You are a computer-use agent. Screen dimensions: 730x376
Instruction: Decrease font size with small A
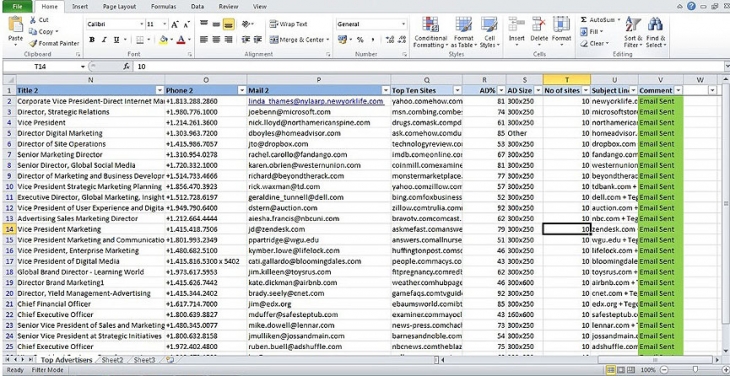pyautogui.click(x=186, y=24)
